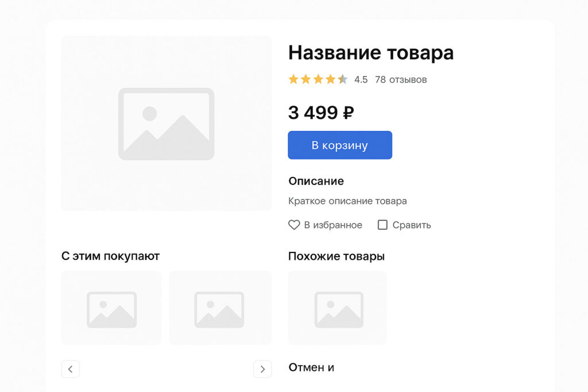Click the "3 499 ₽" price

pos(321,112)
